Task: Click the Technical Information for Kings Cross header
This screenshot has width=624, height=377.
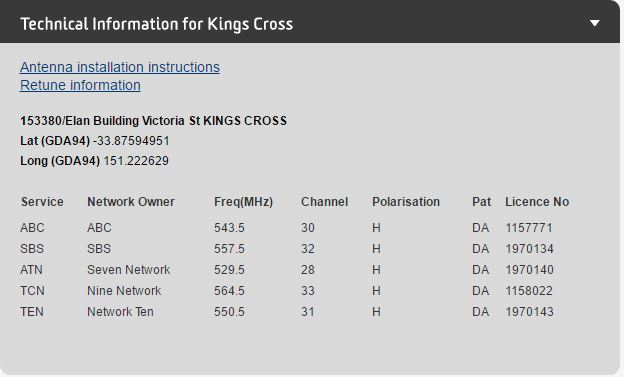Action: pos(157,24)
